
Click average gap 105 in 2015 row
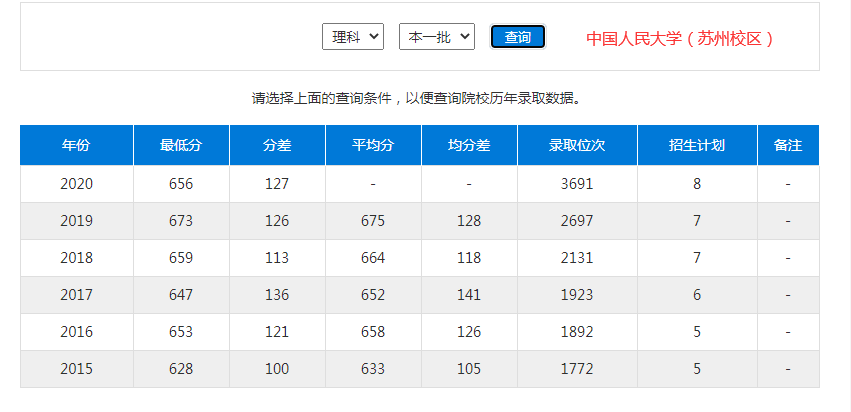tap(469, 369)
